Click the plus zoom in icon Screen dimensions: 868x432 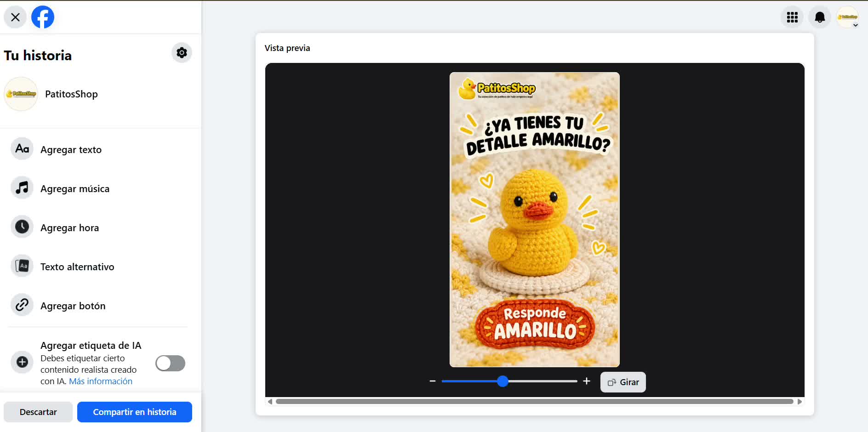[x=587, y=381]
